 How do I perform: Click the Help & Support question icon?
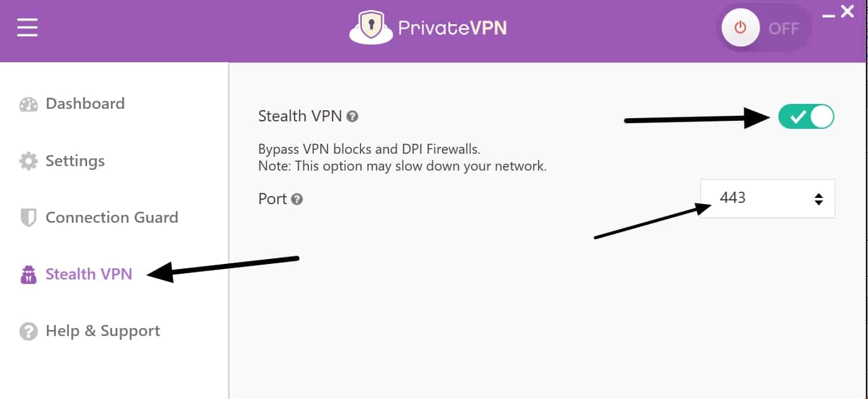coord(29,331)
